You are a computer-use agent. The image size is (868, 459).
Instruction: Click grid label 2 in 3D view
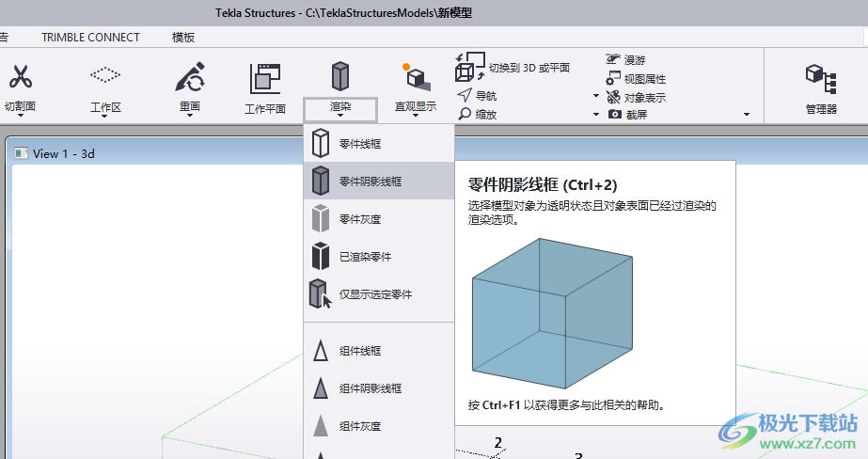(x=498, y=442)
